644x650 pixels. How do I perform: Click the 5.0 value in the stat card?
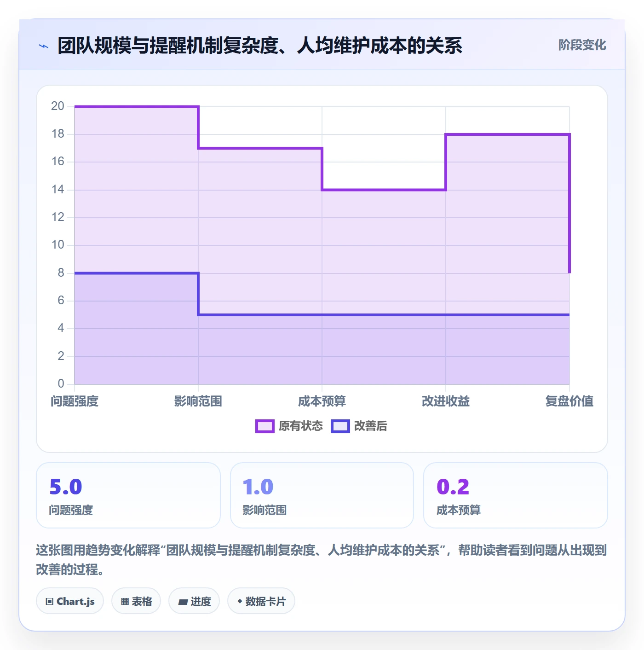(x=66, y=487)
